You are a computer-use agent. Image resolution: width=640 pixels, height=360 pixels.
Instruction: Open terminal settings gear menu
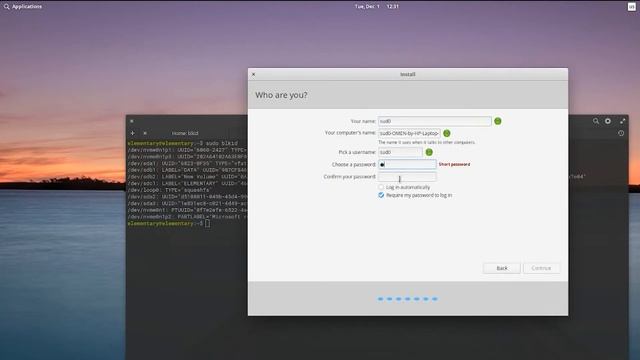(x=608, y=121)
